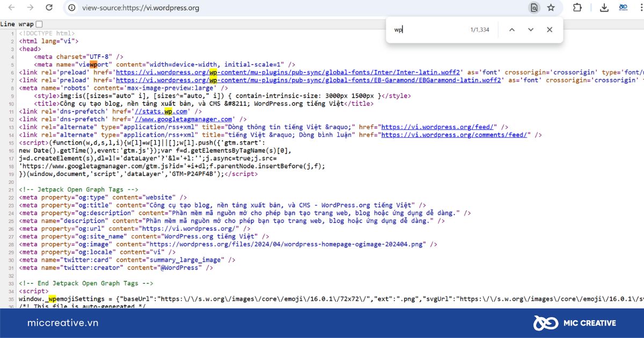
Task: Open the find-in-page lens icon
Action: tap(533, 8)
